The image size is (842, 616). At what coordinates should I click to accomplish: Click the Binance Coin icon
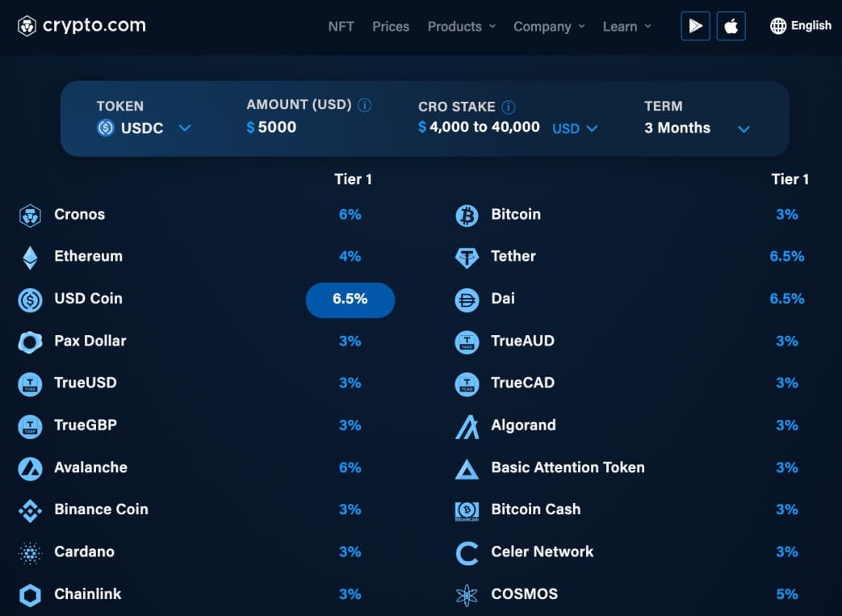[30, 511]
